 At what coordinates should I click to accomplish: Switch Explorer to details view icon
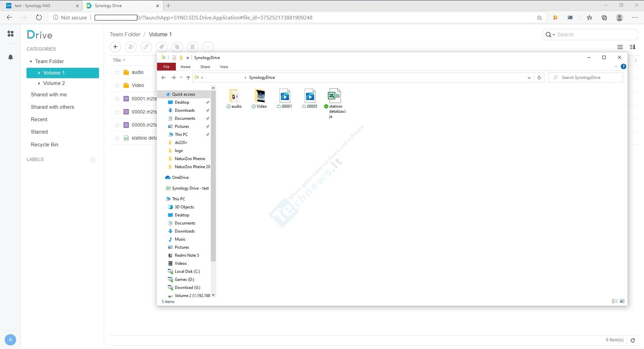615,301
